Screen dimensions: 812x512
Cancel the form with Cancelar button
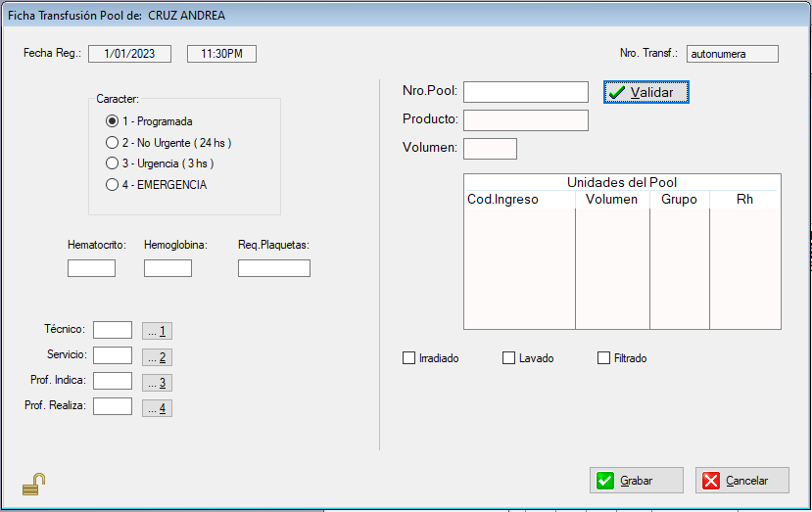click(741, 481)
